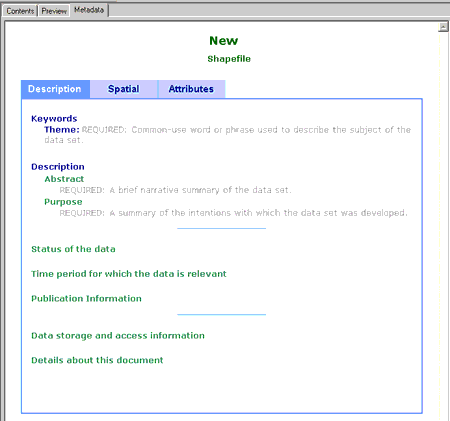This screenshot has width=450, height=421.
Task: View the Attributes metadata tab
Action: point(191,89)
